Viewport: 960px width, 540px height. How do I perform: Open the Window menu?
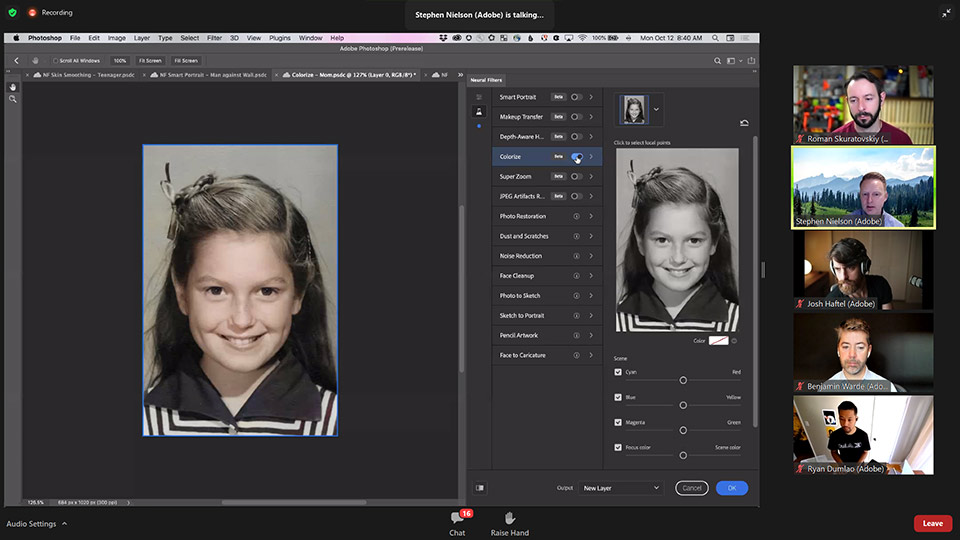(x=310, y=38)
